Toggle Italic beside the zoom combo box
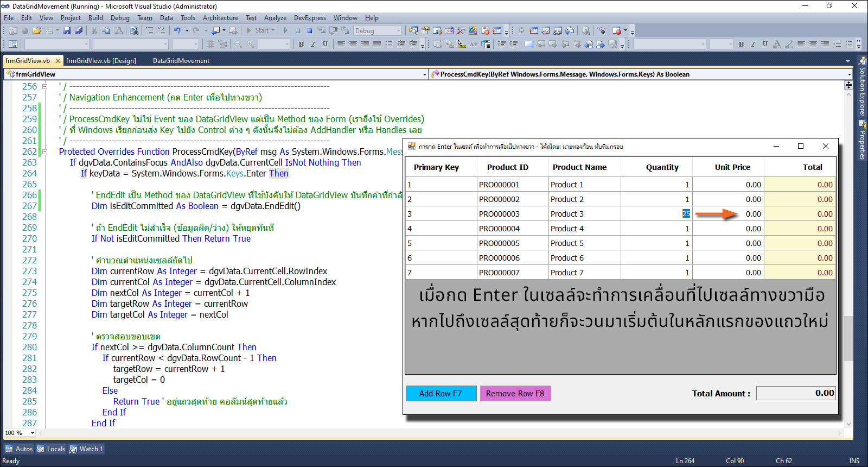 point(313,44)
